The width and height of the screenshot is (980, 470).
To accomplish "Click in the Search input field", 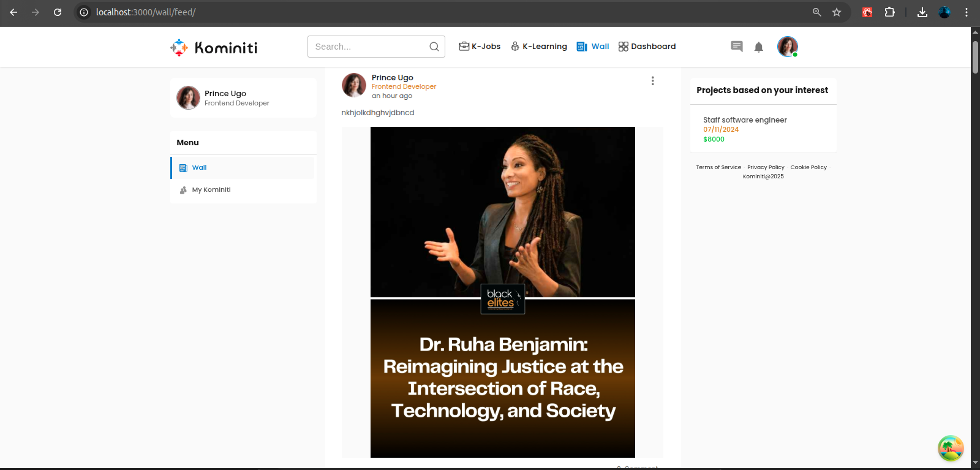I will click(x=367, y=47).
